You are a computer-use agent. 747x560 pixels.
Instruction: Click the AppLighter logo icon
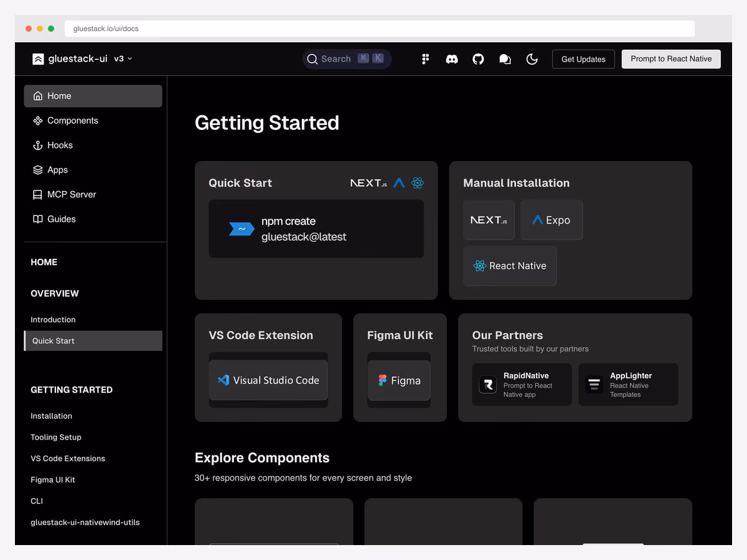point(594,385)
